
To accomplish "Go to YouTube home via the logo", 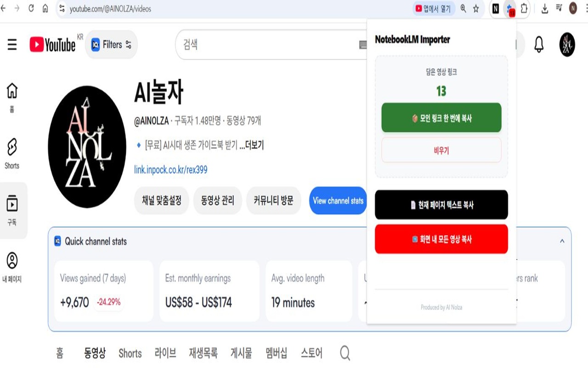I will [53, 45].
